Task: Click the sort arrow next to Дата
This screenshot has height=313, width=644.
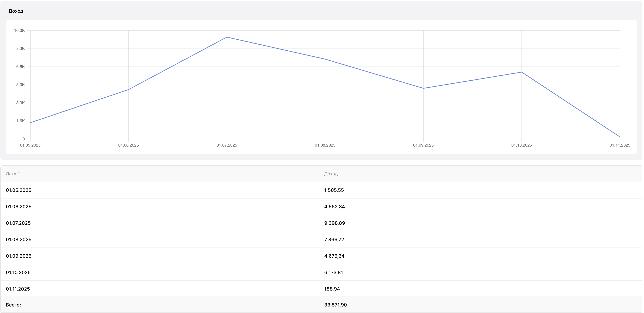Action: click(19, 174)
